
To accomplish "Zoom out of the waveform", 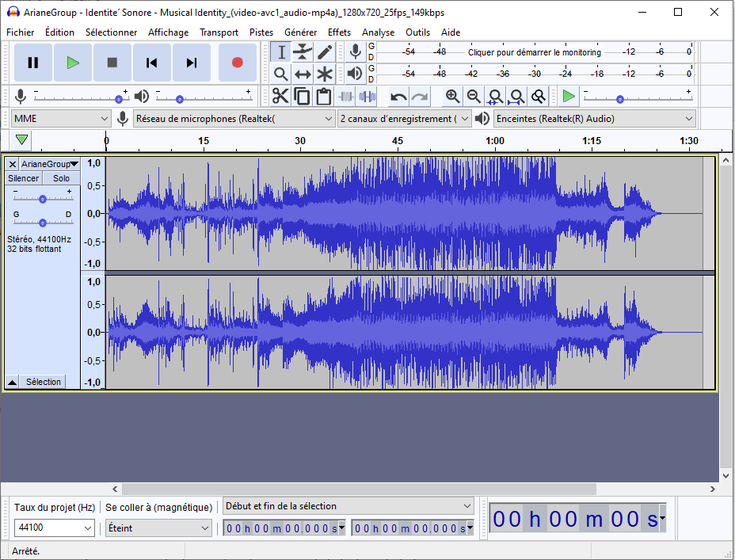I will pos(474,97).
